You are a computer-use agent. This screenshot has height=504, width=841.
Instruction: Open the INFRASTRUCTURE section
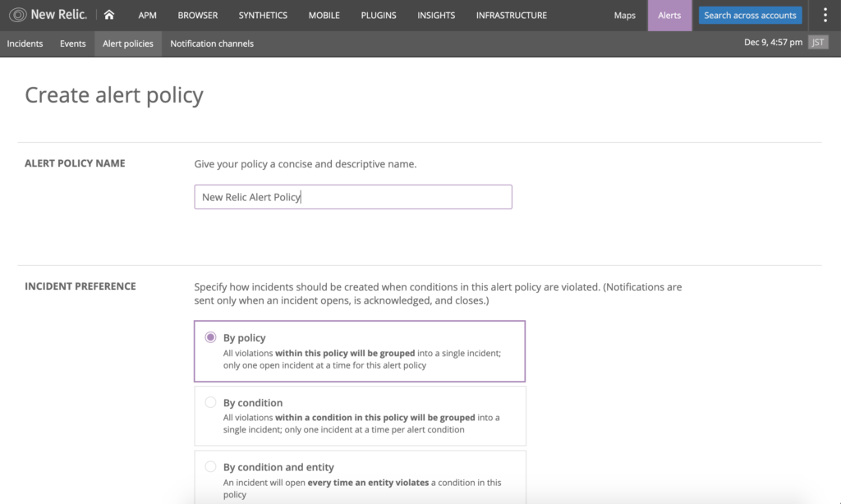[x=512, y=16]
